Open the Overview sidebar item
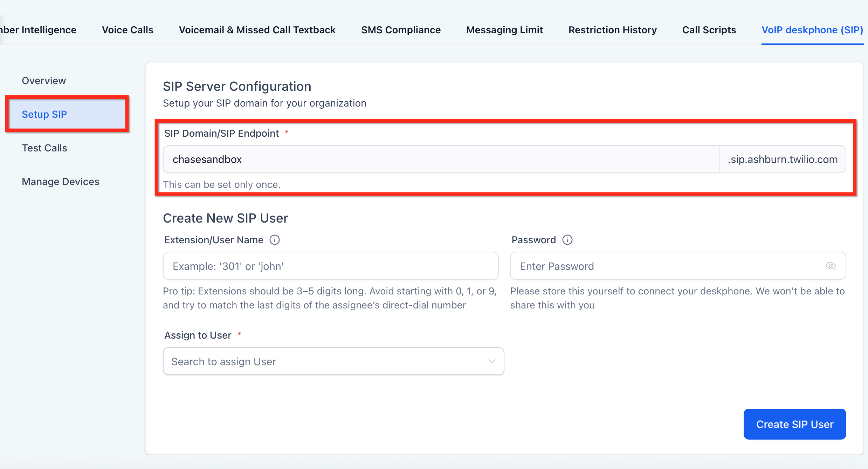This screenshot has width=868, height=469. click(x=44, y=81)
